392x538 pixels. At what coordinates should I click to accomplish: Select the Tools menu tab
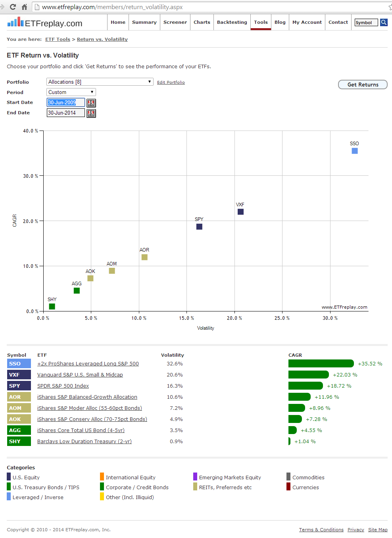point(261,22)
